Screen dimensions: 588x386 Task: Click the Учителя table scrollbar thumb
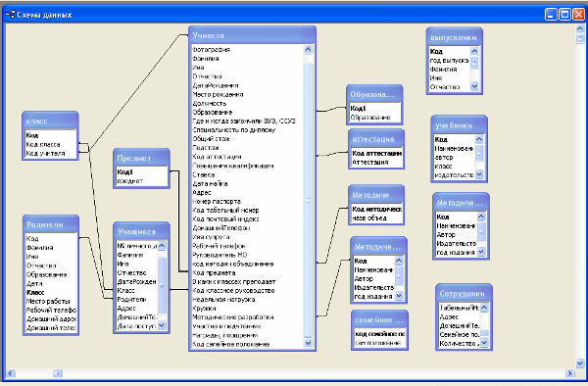[308, 201]
